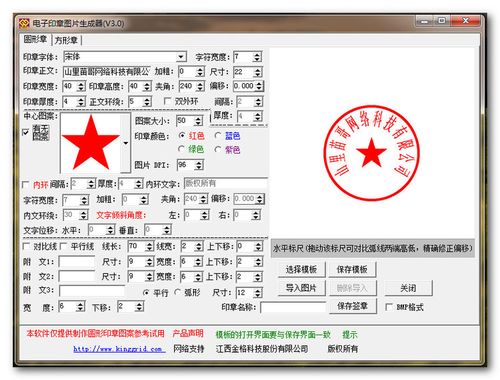Select the 紫色 color radio button
The width and height of the screenshot is (500, 380).
[218, 149]
